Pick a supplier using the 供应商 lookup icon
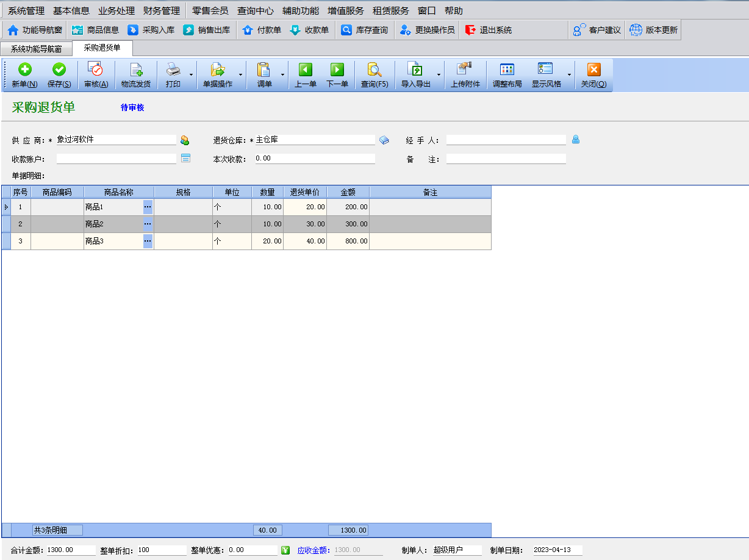 185,140
